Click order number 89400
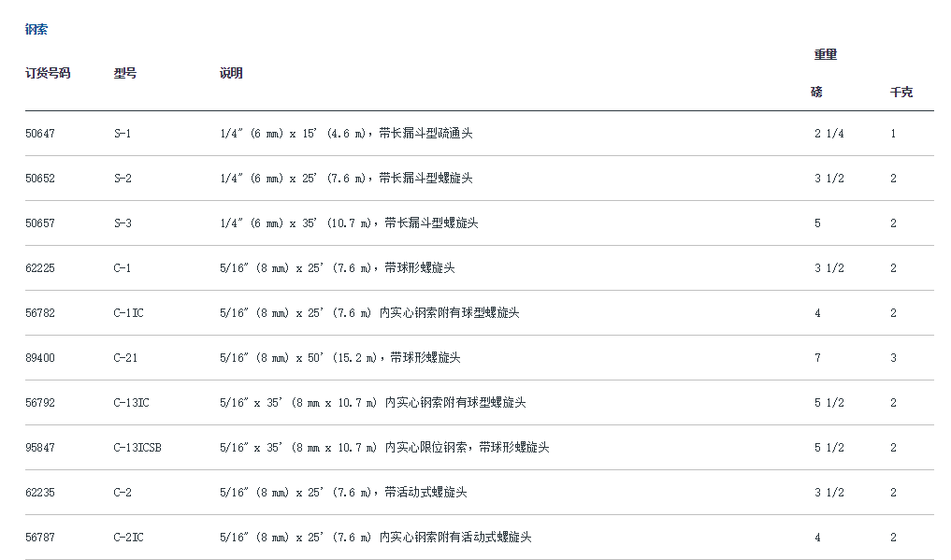Viewport: 951px width, 560px height. 40,358
